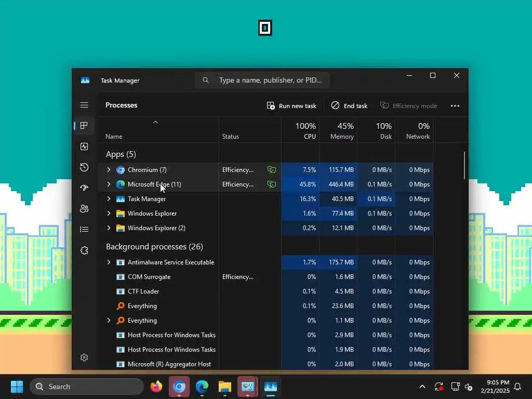Select Microsoft (R) Aggregator Host row
The width and height of the screenshot is (532, 399).
[265, 364]
